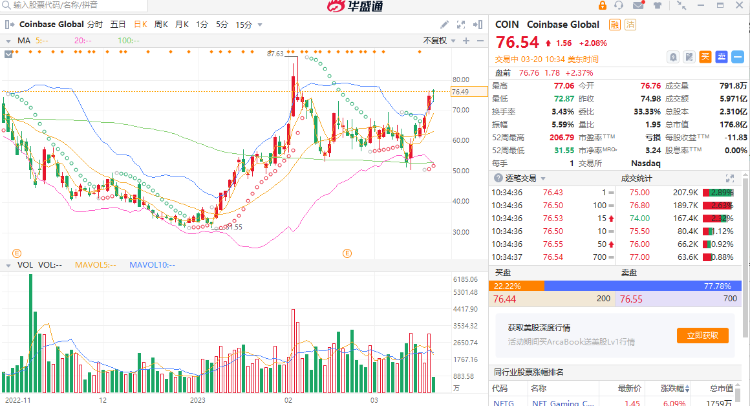Collapse the right quote panel icon
The image size is (750, 406).
coord(477,24)
